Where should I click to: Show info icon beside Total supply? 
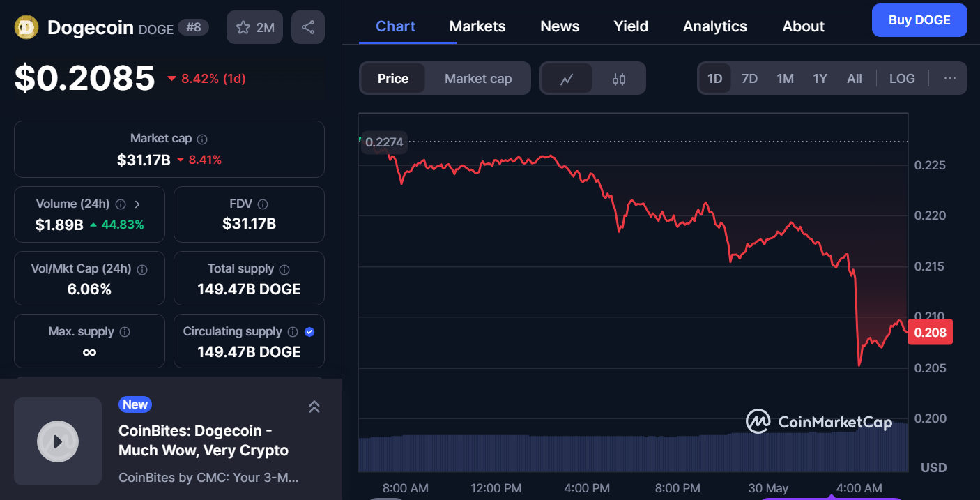[284, 269]
